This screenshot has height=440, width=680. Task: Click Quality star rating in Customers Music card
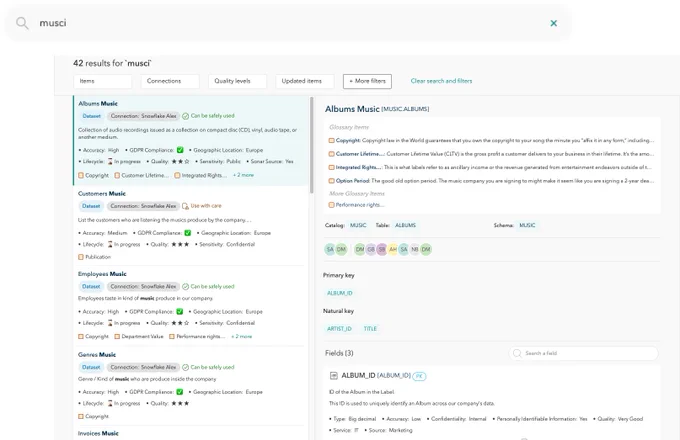[x=180, y=244]
